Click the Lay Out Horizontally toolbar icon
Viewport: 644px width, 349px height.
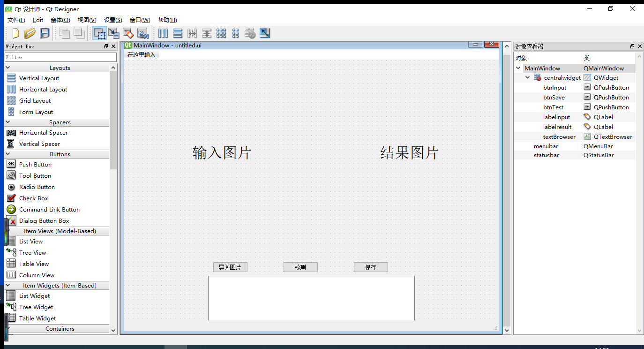pyautogui.click(x=163, y=33)
